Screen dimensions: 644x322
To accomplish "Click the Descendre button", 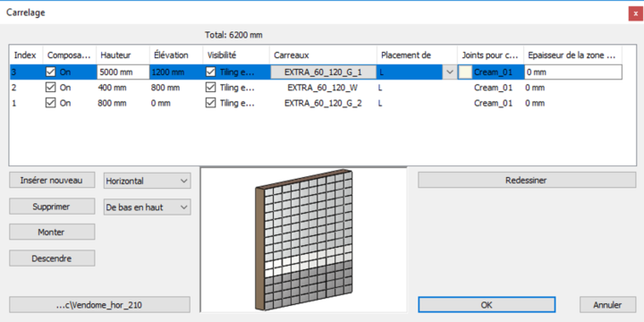I will click(52, 258).
